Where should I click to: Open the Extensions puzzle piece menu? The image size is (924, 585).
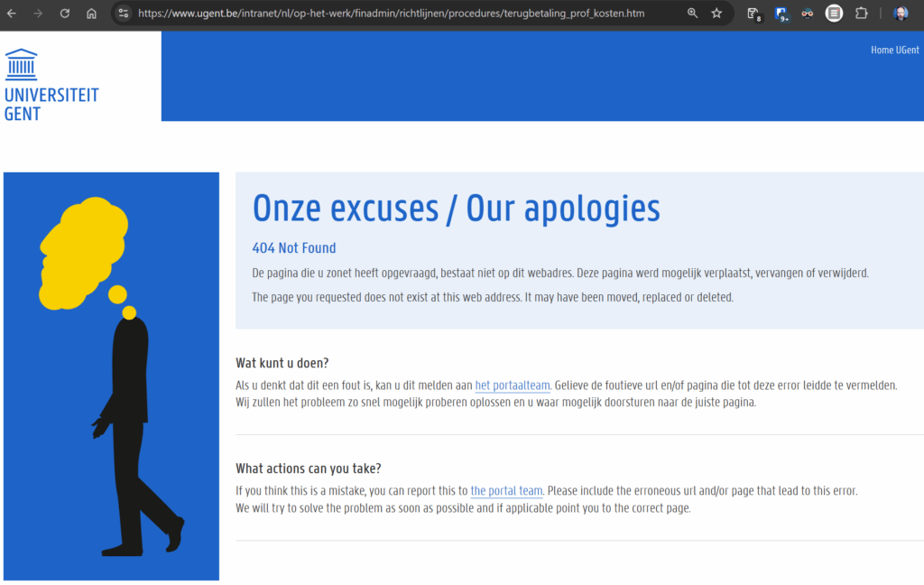(861, 13)
